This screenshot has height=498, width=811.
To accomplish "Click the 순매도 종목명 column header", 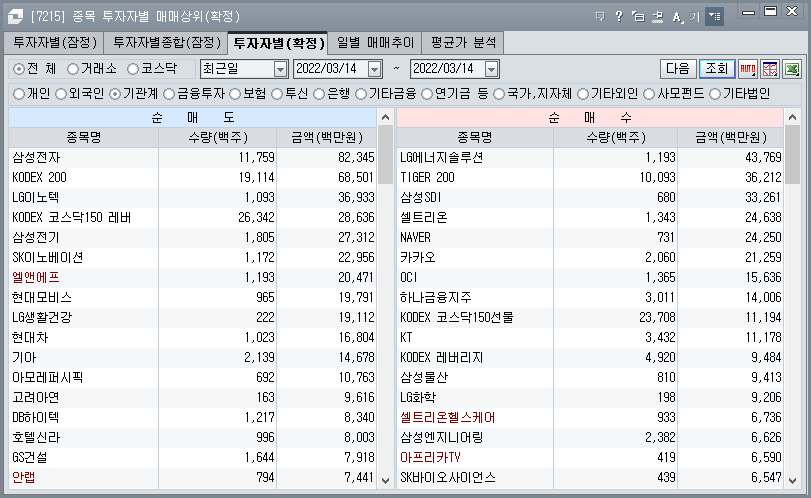I will click(84, 138).
